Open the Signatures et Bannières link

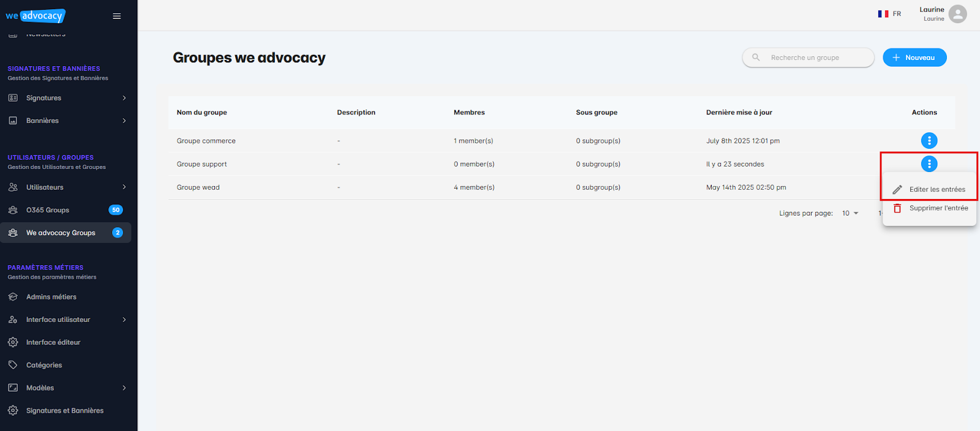tap(66, 411)
